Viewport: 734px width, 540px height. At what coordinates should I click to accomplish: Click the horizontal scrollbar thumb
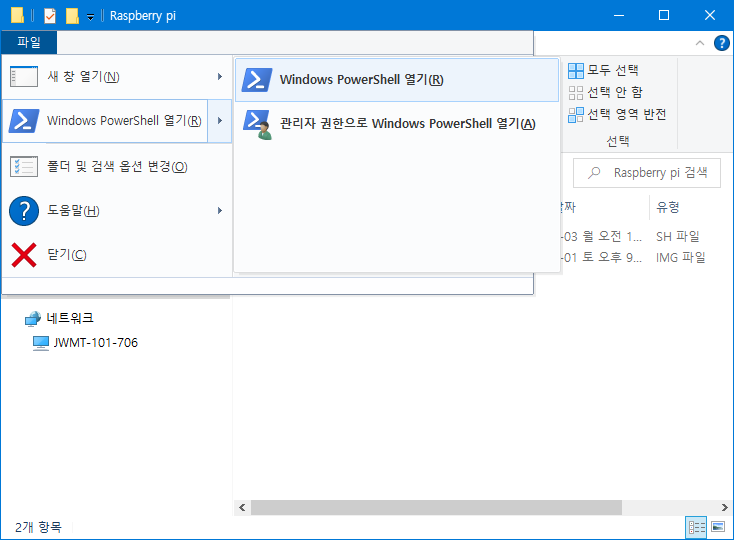click(x=436, y=507)
